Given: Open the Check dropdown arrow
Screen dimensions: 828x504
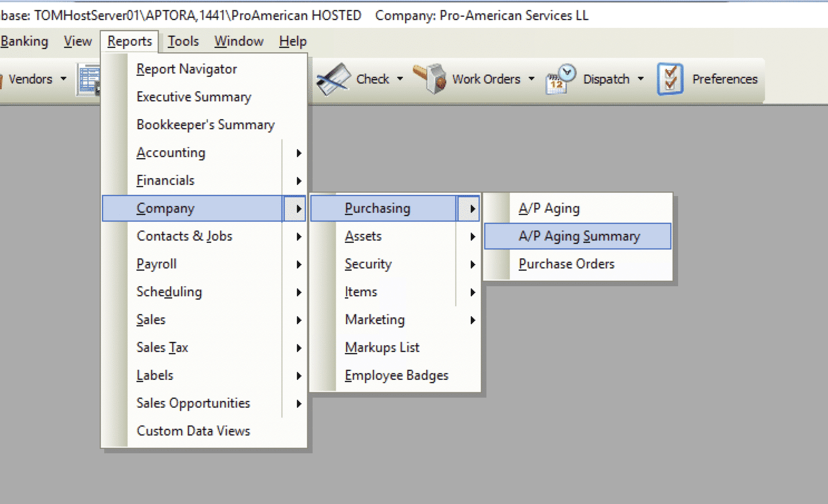Looking at the screenshot, I should point(401,79).
